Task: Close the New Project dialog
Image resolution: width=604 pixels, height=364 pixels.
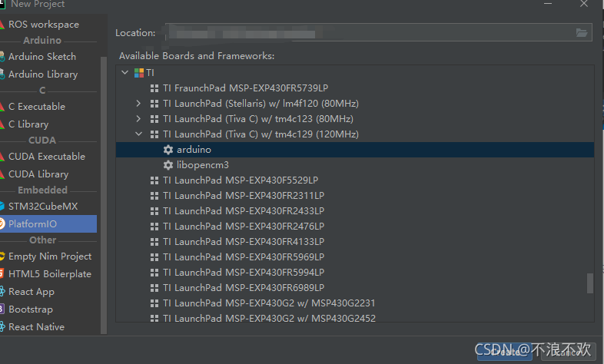Action: (x=584, y=4)
